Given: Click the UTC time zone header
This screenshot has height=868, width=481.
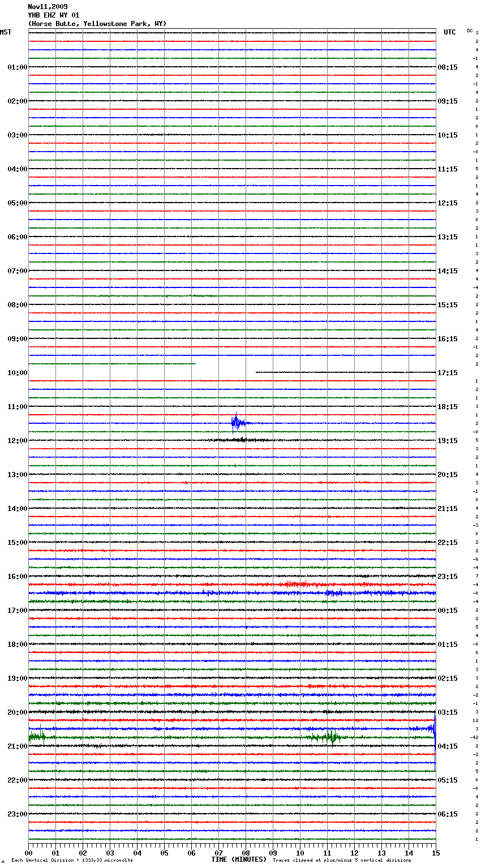Looking at the screenshot, I should tap(450, 32).
